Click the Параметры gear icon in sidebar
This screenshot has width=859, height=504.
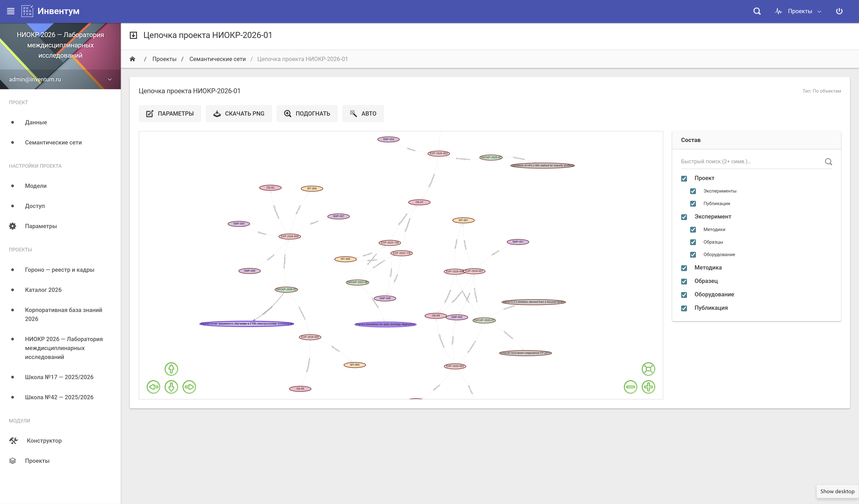13,226
